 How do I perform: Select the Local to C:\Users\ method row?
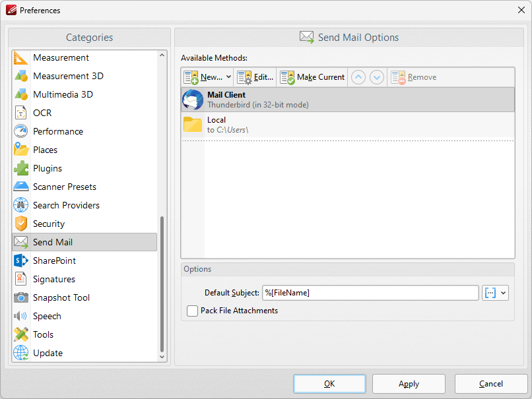(348, 125)
